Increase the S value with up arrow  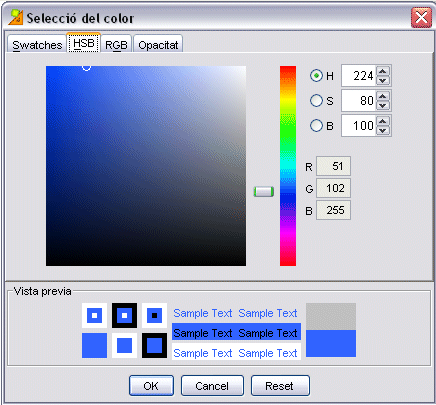coord(383,96)
